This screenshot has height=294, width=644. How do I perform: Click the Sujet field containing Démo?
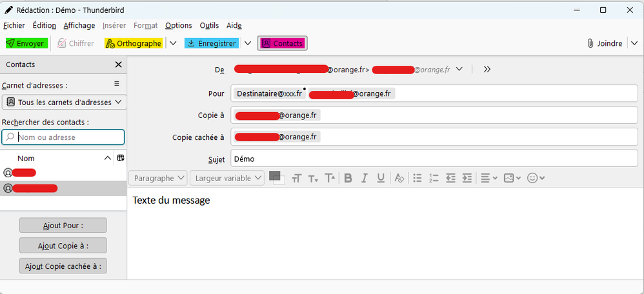point(434,159)
